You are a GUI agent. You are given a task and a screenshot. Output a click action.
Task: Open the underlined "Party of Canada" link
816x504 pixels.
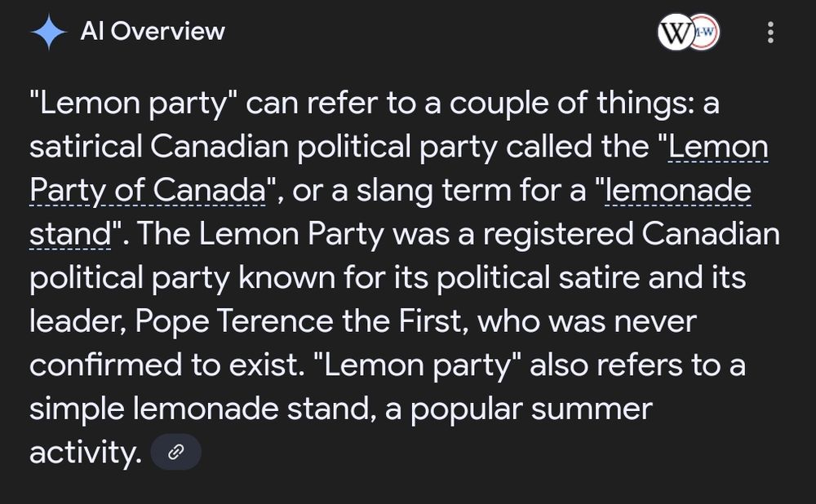[148, 190]
